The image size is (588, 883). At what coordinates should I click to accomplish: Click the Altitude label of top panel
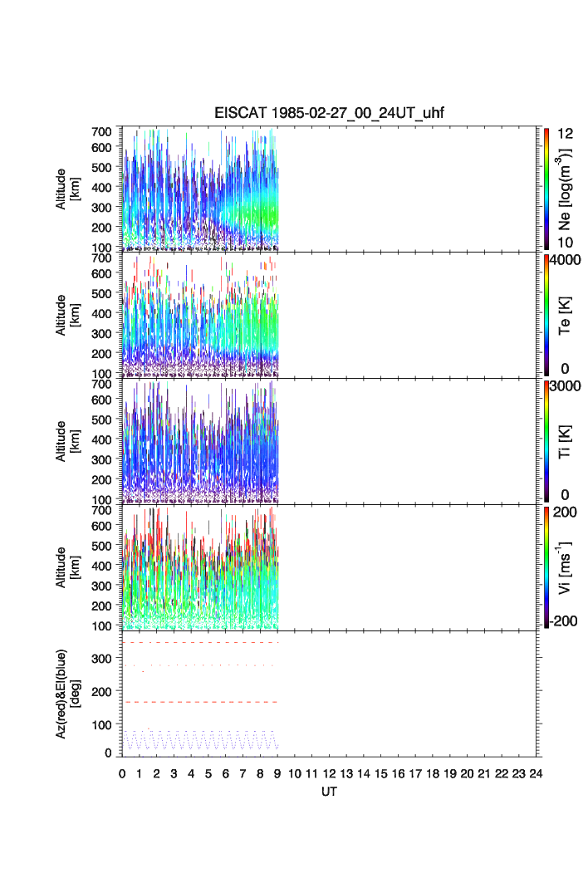pyautogui.click(x=66, y=189)
